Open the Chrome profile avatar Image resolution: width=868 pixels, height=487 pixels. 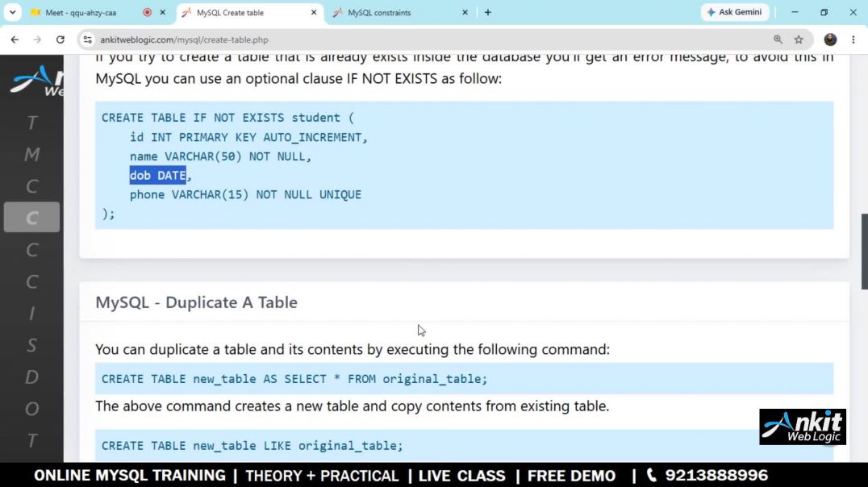830,40
